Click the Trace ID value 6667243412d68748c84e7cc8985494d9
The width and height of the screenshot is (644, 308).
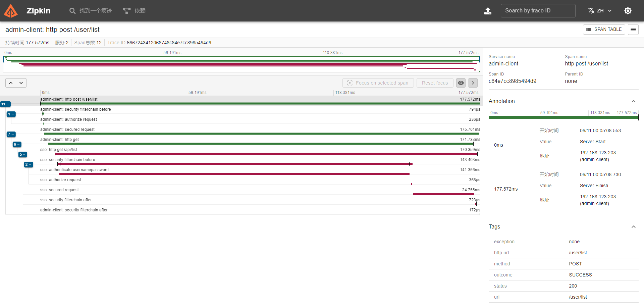(x=169, y=43)
